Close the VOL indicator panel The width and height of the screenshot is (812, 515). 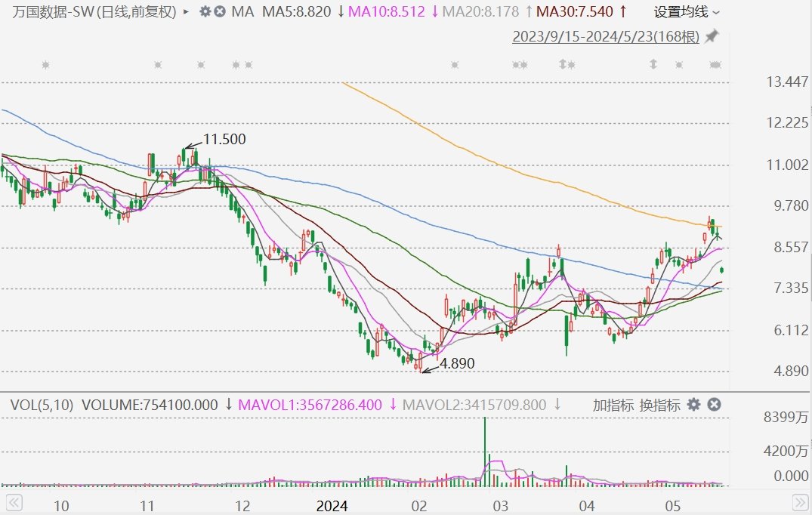[714, 404]
